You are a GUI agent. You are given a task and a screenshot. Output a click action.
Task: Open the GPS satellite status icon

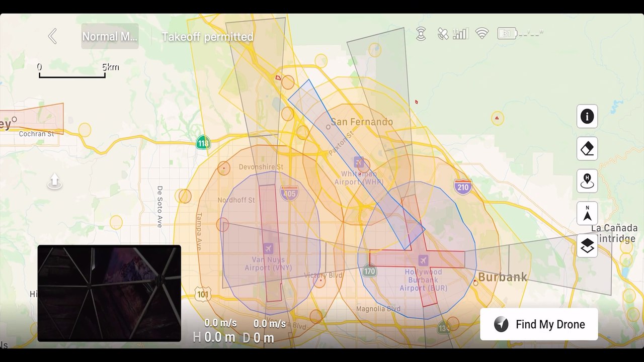443,34
